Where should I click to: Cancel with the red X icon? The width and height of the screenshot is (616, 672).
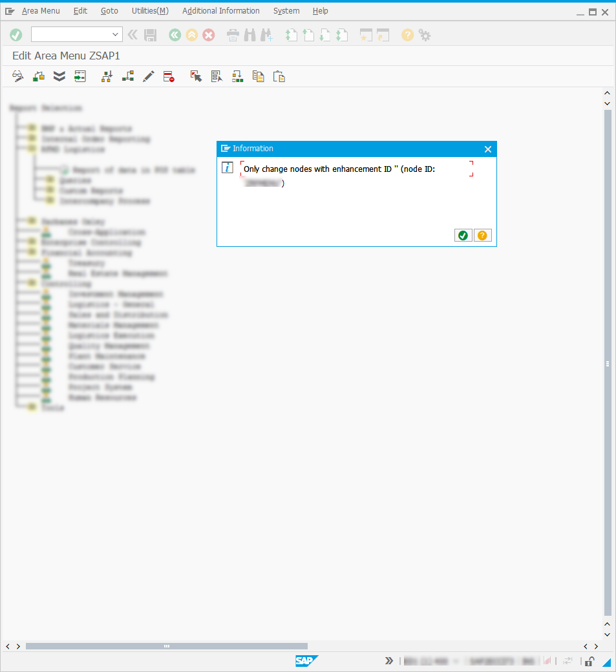tap(209, 35)
